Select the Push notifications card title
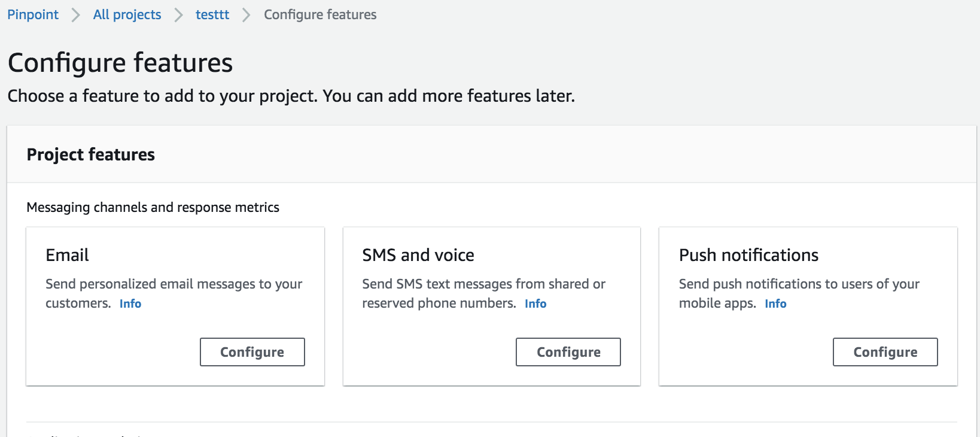The height and width of the screenshot is (437, 980). pos(748,255)
